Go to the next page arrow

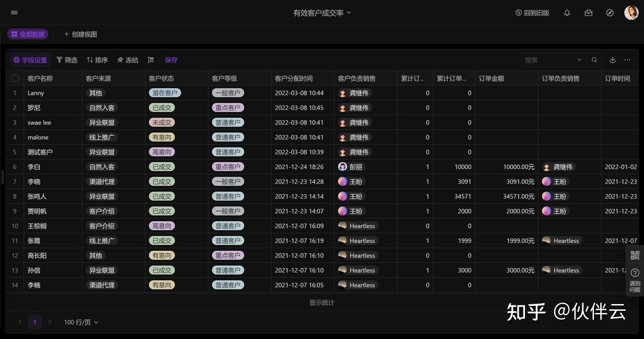tap(50, 322)
